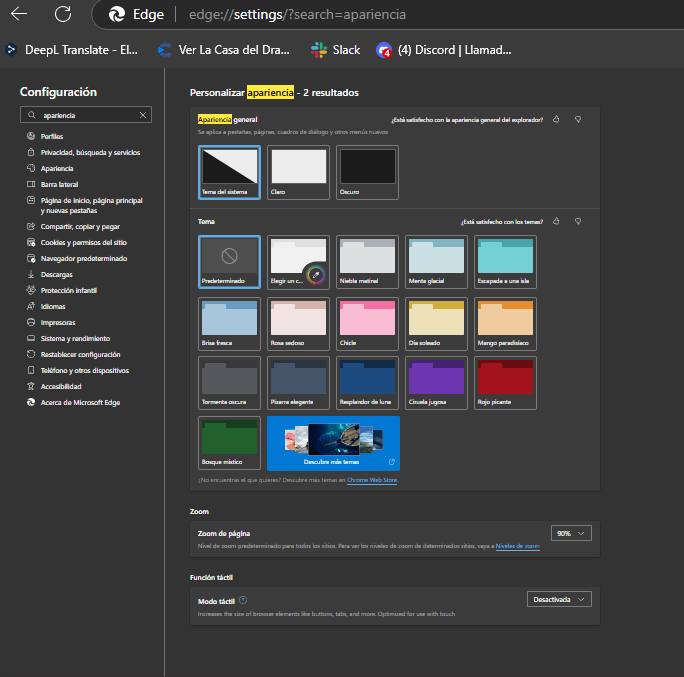Open Privacidad, búsqueda y servicios settings

(x=90, y=152)
